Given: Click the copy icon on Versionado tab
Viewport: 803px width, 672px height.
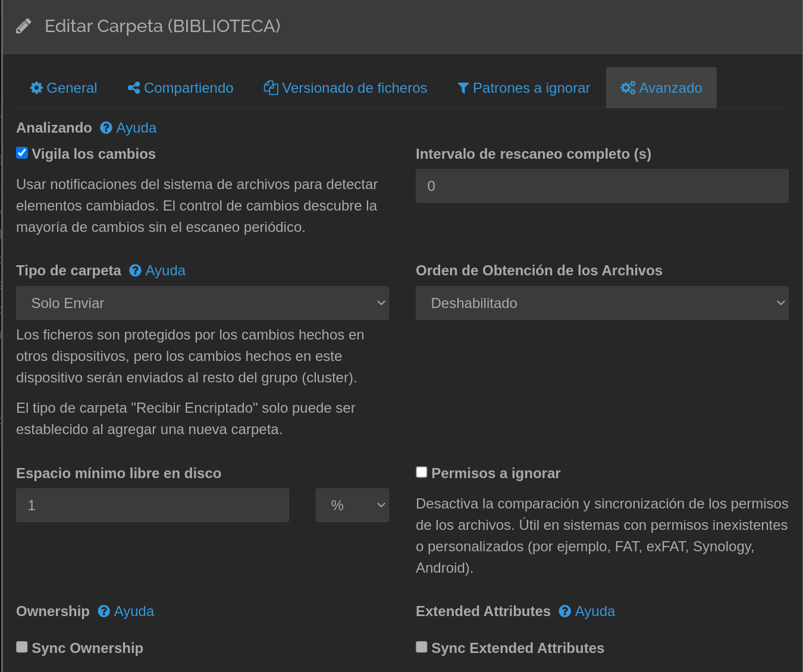Looking at the screenshot, I should pos(271,88).
